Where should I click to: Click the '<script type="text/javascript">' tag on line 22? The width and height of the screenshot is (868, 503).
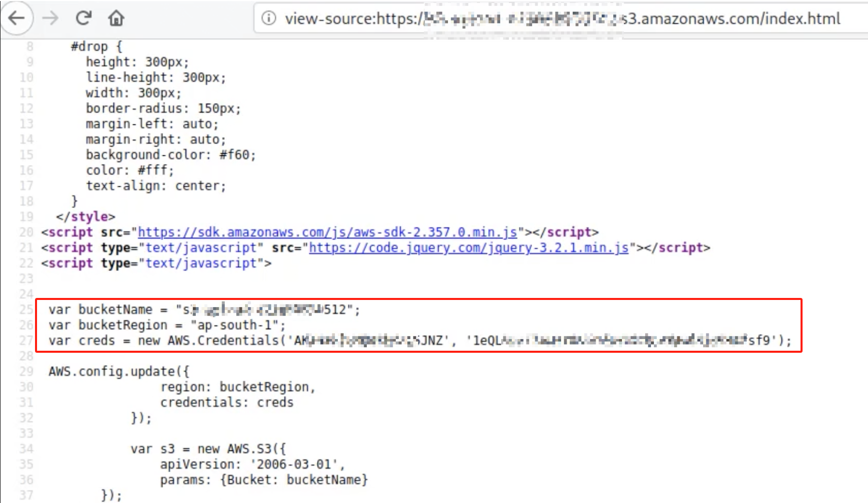(x=156, y=263)
